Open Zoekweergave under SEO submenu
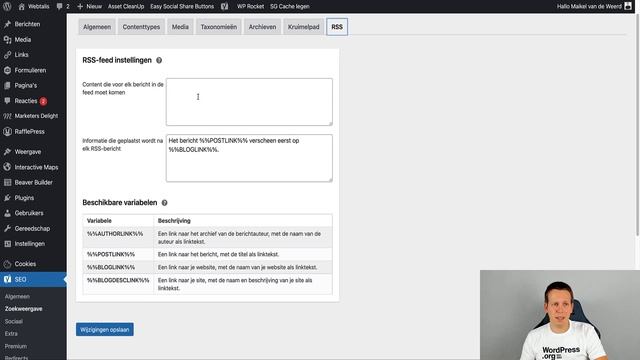 [x=24, y=309]
